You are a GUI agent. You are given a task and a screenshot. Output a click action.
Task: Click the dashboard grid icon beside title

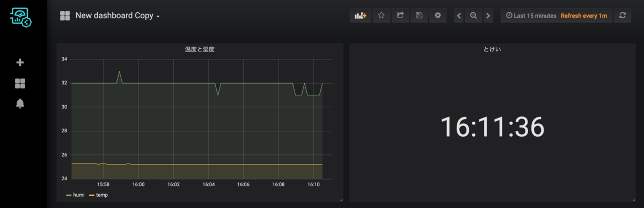[65, 16]
